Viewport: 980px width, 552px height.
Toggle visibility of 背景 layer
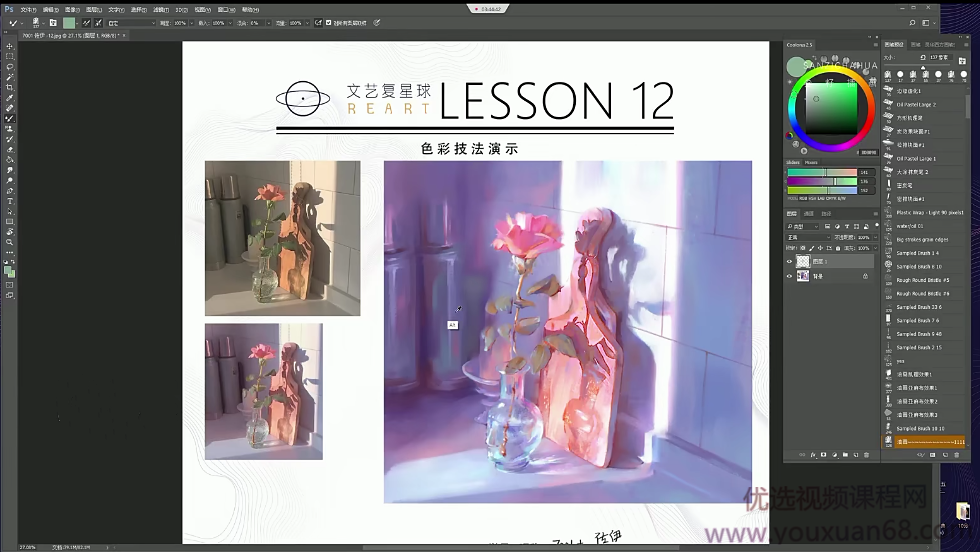pyautogui.click(x=789, y=276)
